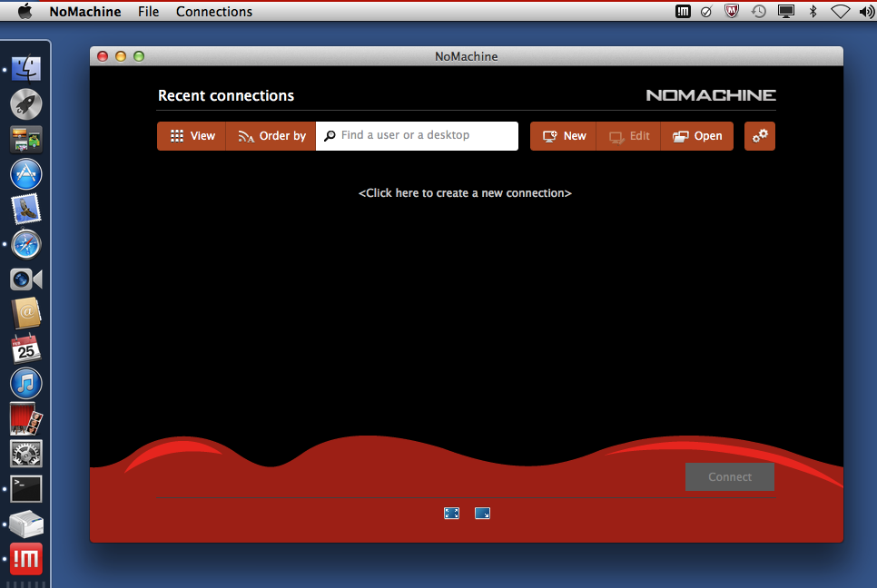The height and width of the screenshot is (588, 877).
Task: Click the create a new connection link
Action: pos(465,193)
